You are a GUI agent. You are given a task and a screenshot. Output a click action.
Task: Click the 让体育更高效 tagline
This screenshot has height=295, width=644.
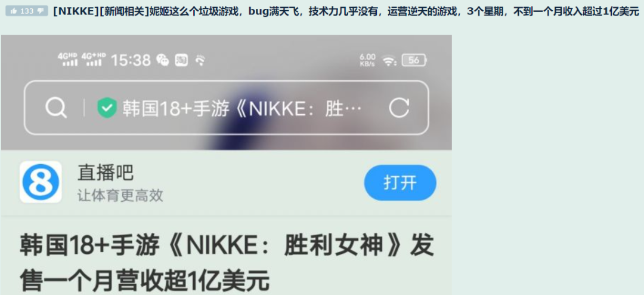[120, 195]
